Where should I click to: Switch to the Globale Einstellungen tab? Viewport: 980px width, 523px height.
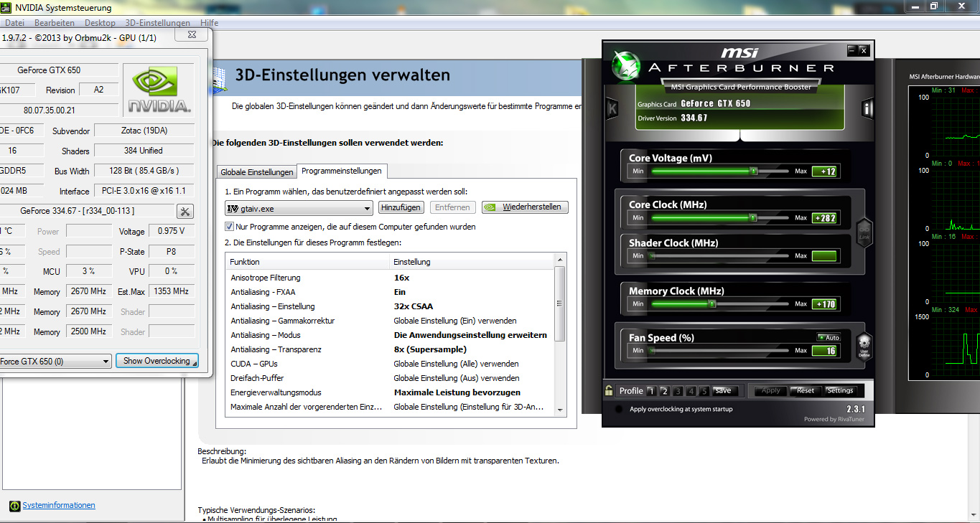[x=257, y=172]
